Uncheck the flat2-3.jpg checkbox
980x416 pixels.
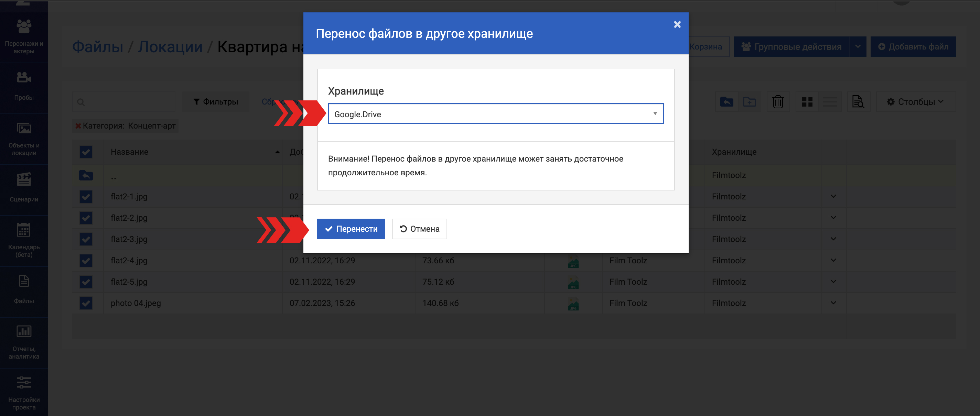point(86,239)
